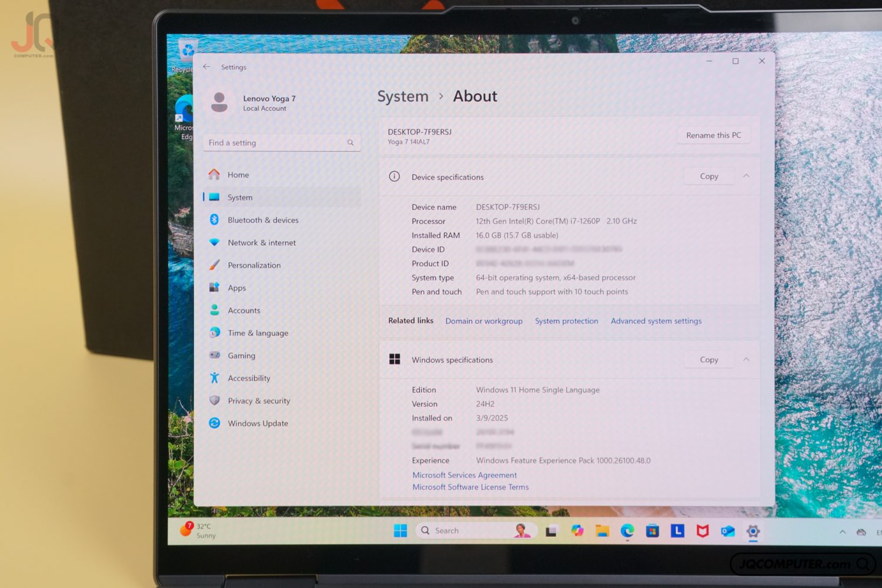This screenshot has height=588, width=882.
Task: Open the Lenovo L app on taskbar
Action: pos(677,531)
